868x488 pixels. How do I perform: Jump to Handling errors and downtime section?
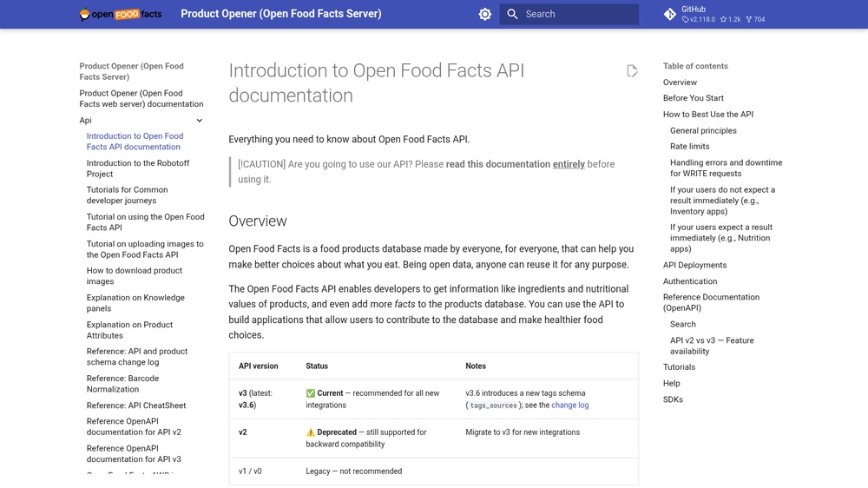tap(726, 168)
